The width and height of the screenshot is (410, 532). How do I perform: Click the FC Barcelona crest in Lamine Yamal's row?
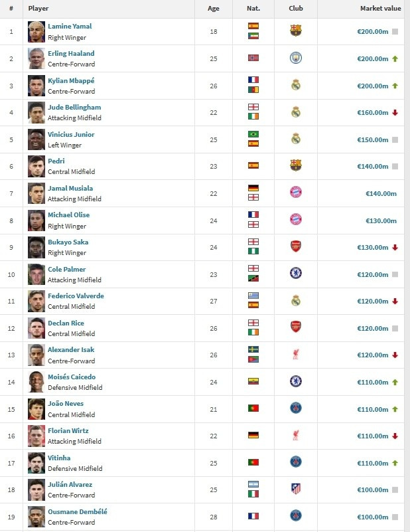296,31
